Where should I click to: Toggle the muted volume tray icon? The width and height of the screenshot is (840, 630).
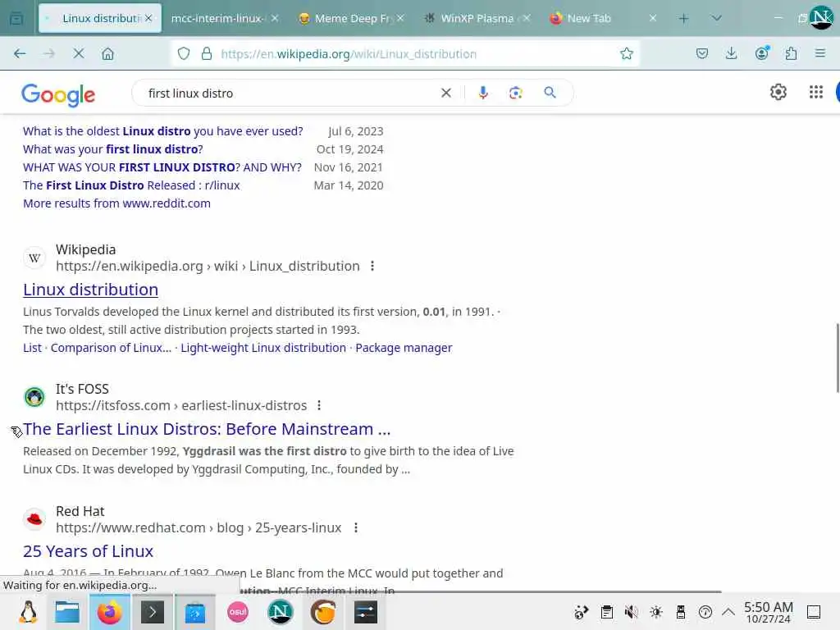tap(631, 612)
